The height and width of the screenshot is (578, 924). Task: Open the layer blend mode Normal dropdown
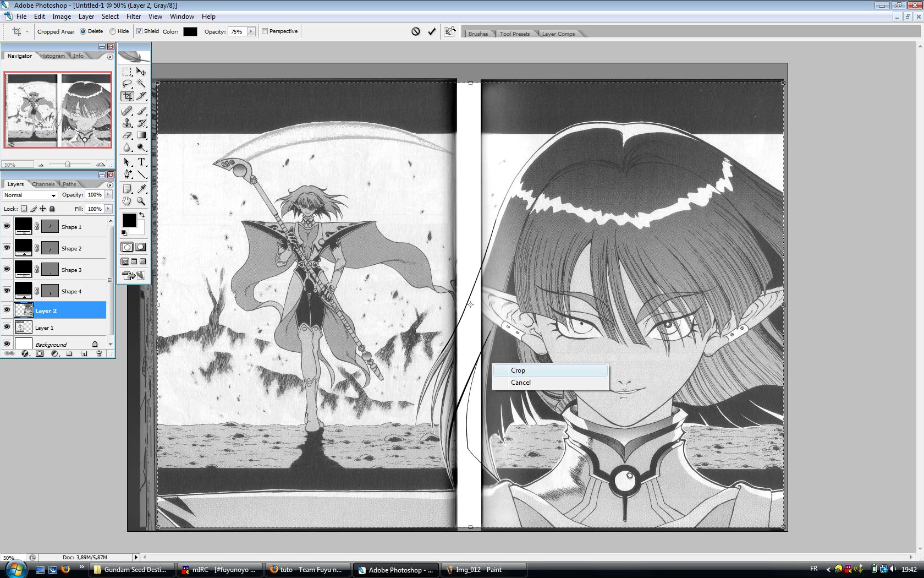(30, 195)
